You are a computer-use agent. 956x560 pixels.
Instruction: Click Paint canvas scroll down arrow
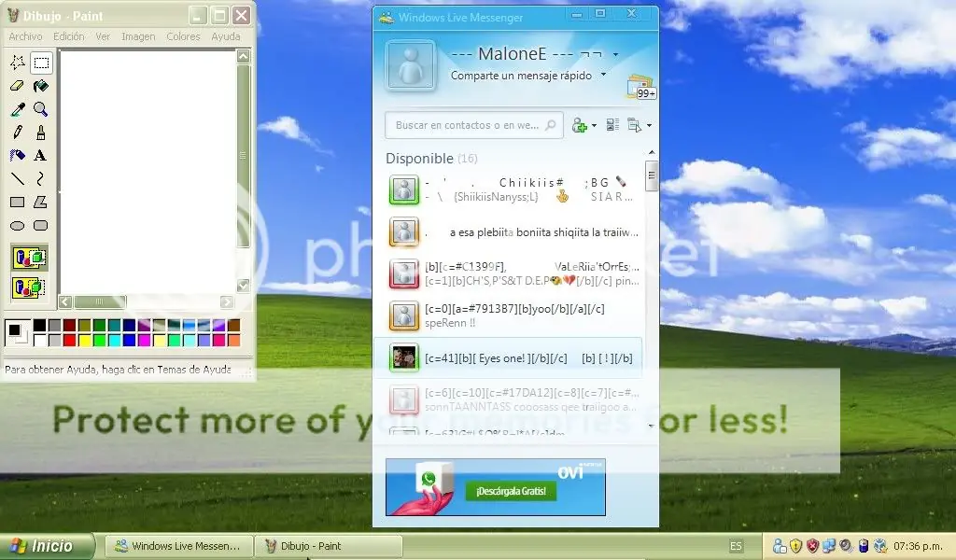point(243,285)
